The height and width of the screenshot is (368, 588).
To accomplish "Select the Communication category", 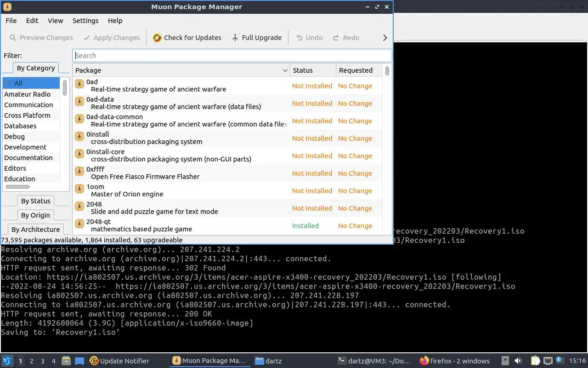I will 31,105.
